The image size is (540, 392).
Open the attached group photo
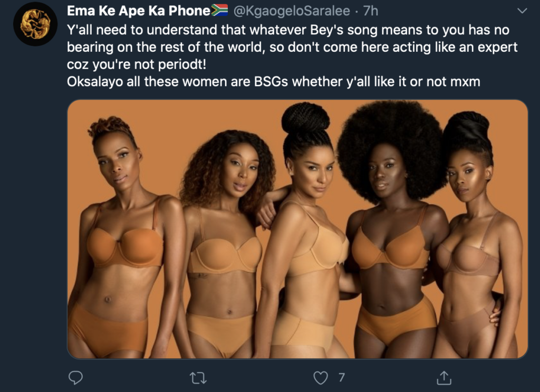coord(297,229)
